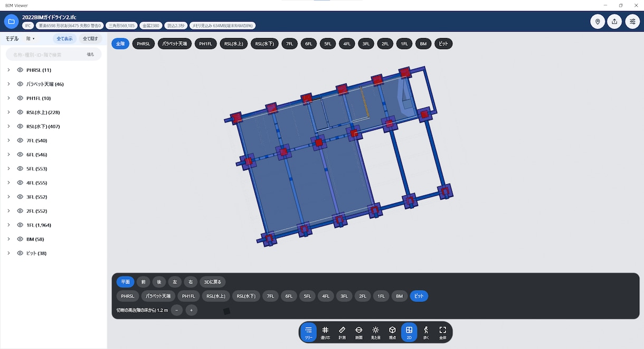This screenshot has width=644, height=349.
Task: Select the top BM floor chip
Action: [423, 44]
